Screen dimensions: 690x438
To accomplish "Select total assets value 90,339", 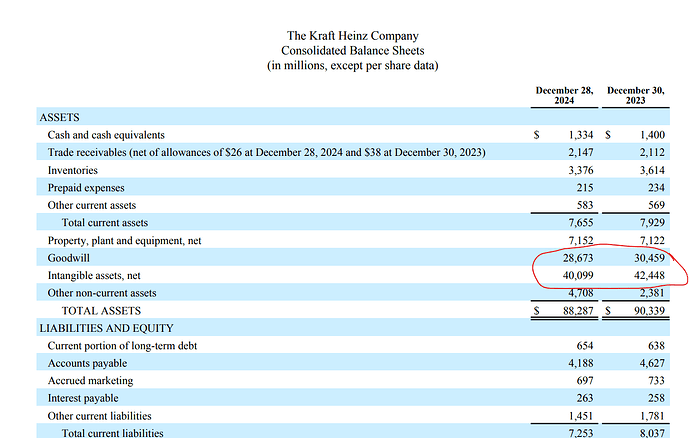I will tap(650, 311).
